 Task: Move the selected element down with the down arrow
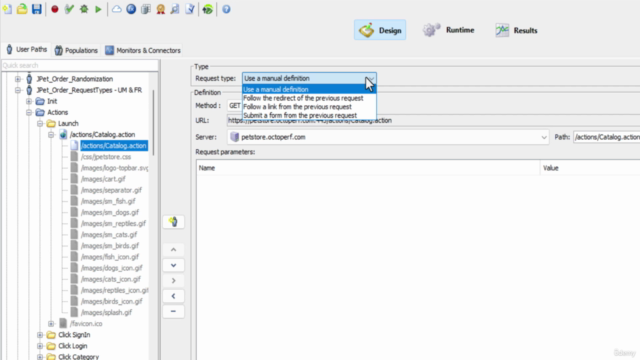(x=173, y=265)
